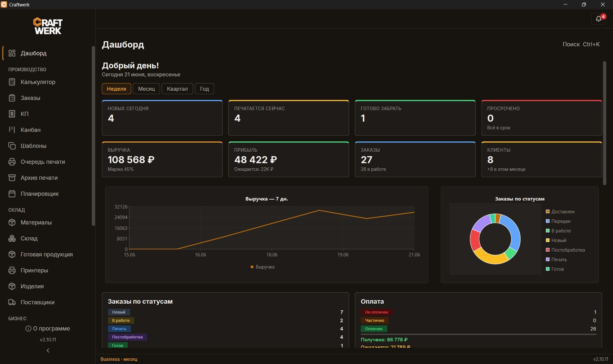Toggle the Доставлен legend entry

560,212
